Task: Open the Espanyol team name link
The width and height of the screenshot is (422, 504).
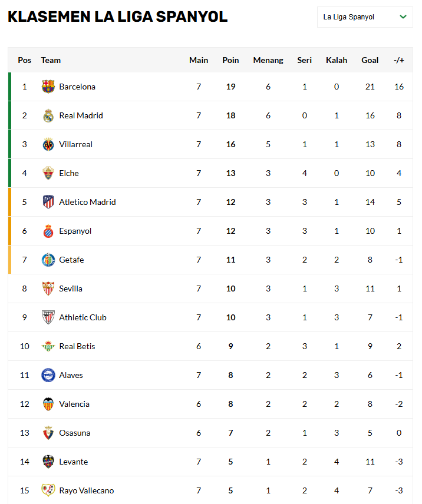Action: pos(75,231)
